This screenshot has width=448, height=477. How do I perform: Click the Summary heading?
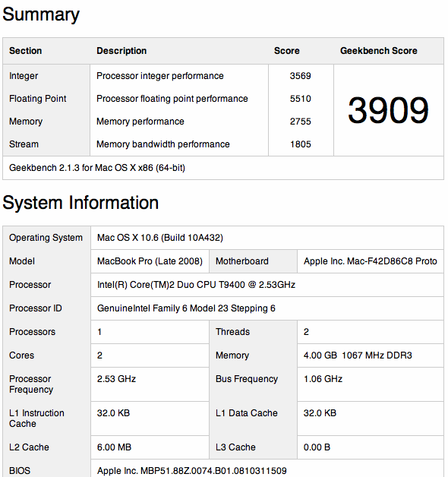click(x=41, y=14)
